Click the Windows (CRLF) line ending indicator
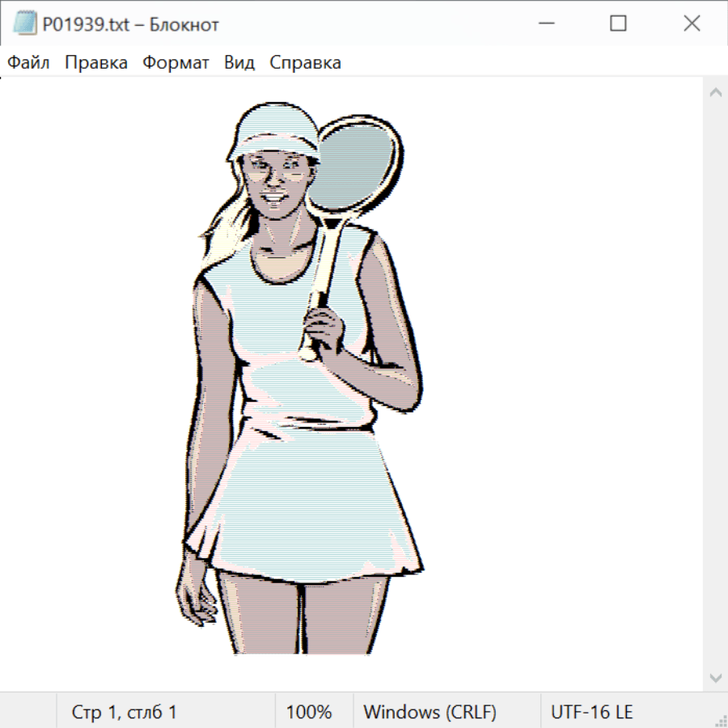This screenshot has height=728, width=728. 430,713
